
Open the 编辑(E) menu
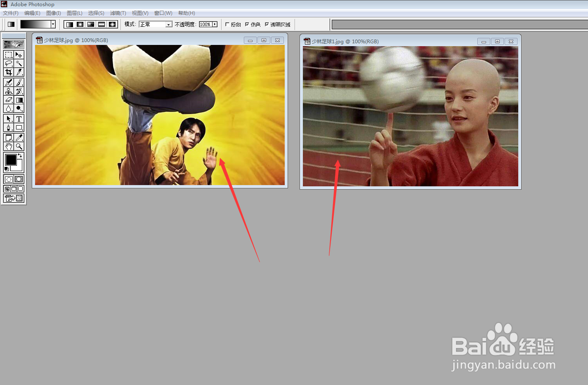click(32, 13)
